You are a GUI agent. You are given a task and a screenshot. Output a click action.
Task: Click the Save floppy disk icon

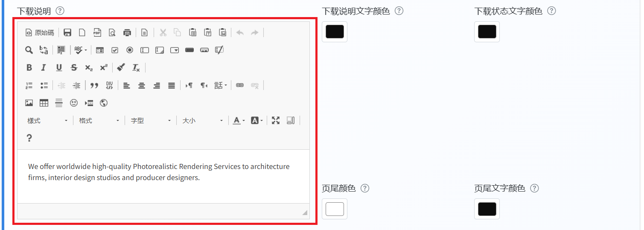pyautogui.click(x=67, y=32)
